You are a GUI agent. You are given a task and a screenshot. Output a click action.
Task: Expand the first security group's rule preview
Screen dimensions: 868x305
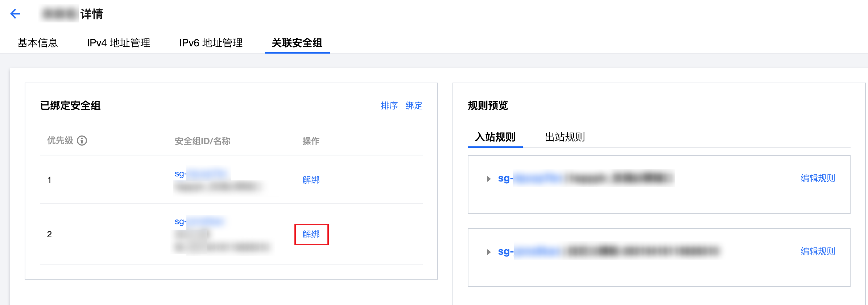click(489, 179)
